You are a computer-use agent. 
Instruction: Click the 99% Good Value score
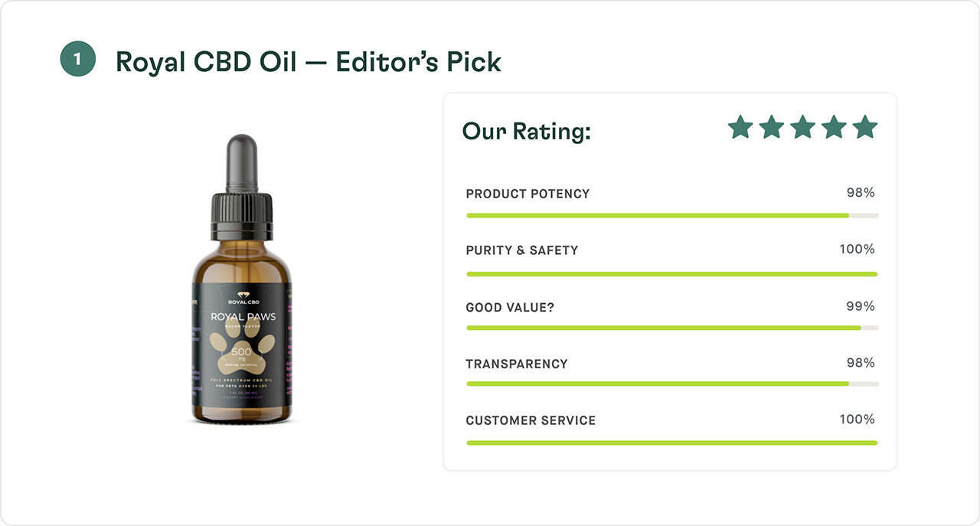[860, 306]
